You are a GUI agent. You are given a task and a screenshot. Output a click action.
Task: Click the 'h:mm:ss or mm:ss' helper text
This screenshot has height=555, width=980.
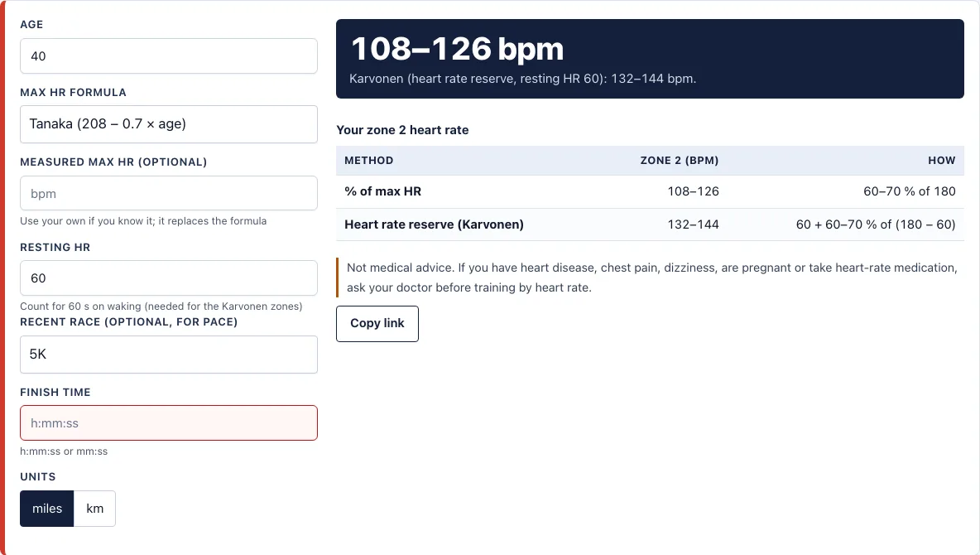click(x=64, y=451)
